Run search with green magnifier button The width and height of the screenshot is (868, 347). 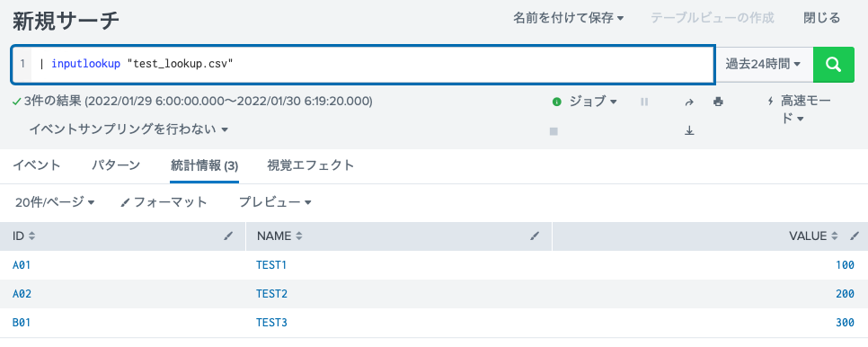pos(833,65)
